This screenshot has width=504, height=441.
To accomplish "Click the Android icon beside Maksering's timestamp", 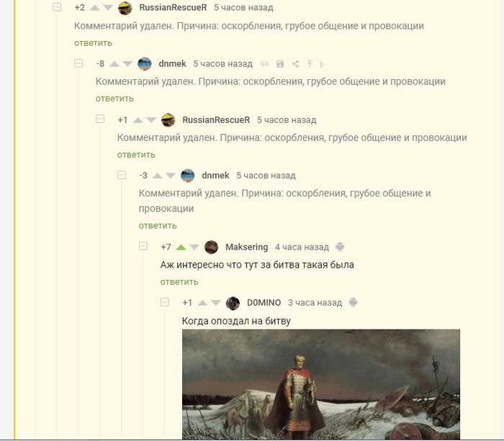I will pos(340,247).
